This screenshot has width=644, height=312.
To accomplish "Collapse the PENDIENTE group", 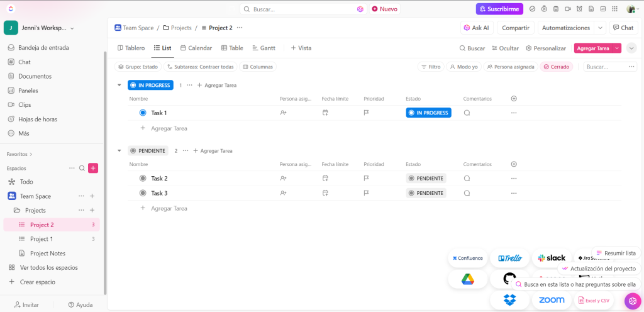I will pos(119,150).
